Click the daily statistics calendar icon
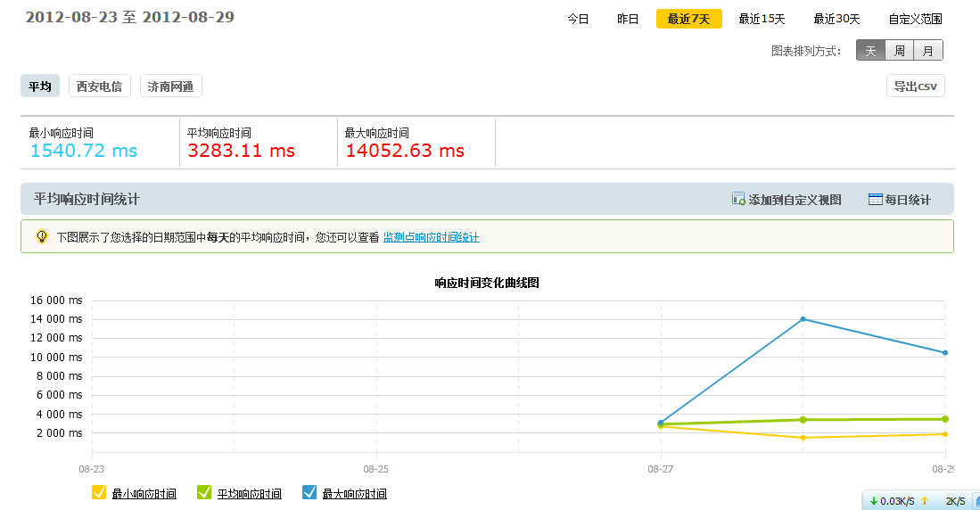 (x=875, y=199)
